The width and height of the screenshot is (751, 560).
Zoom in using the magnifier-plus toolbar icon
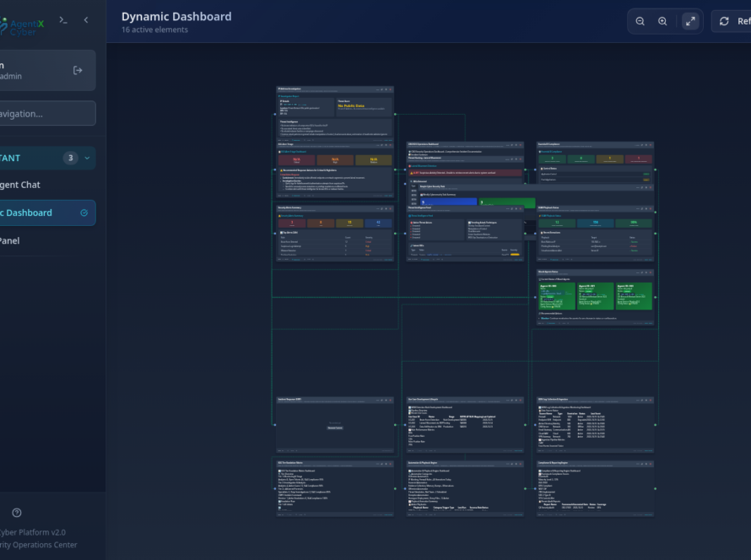point(663,20)
